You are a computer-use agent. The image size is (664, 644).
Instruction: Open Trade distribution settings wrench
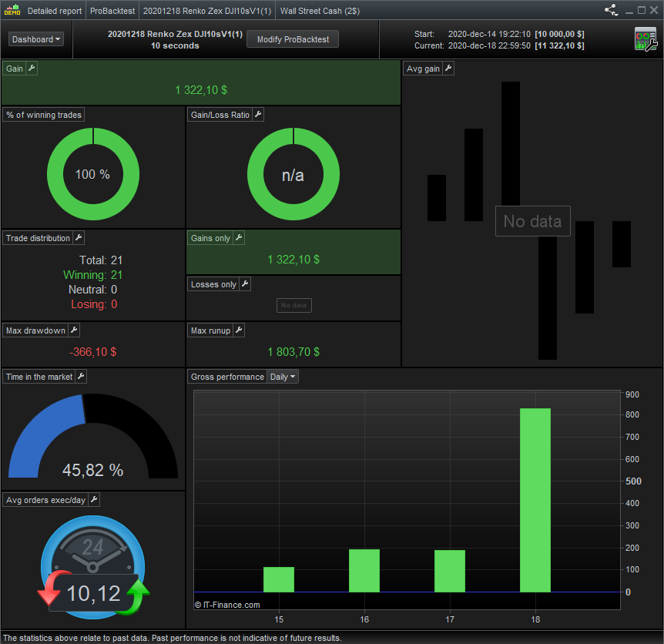[79, 237]
